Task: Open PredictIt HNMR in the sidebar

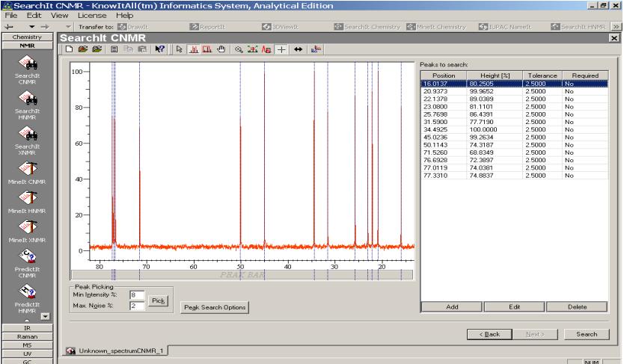Action: point(27,298)
